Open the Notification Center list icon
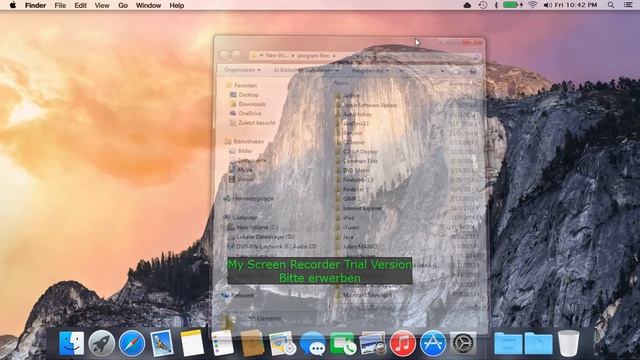 pos(629,5)
